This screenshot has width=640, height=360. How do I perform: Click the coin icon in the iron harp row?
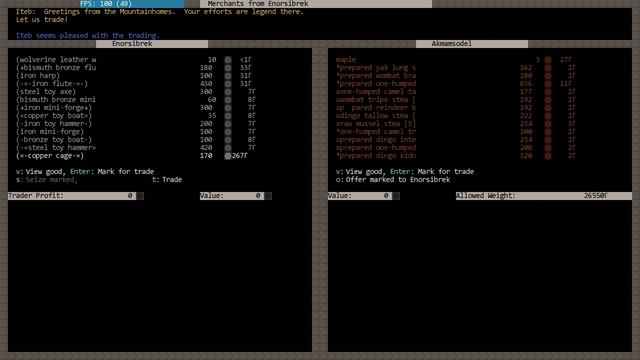coord(228,76)
